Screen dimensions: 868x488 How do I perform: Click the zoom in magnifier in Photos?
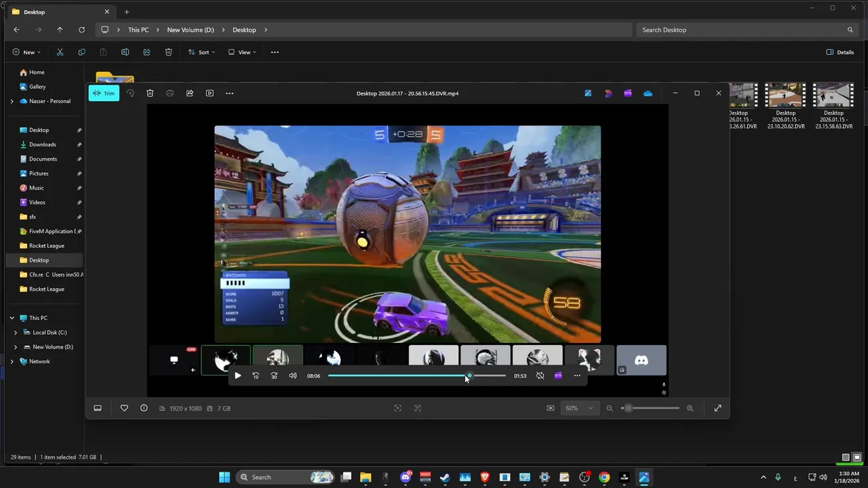point(690,408)
